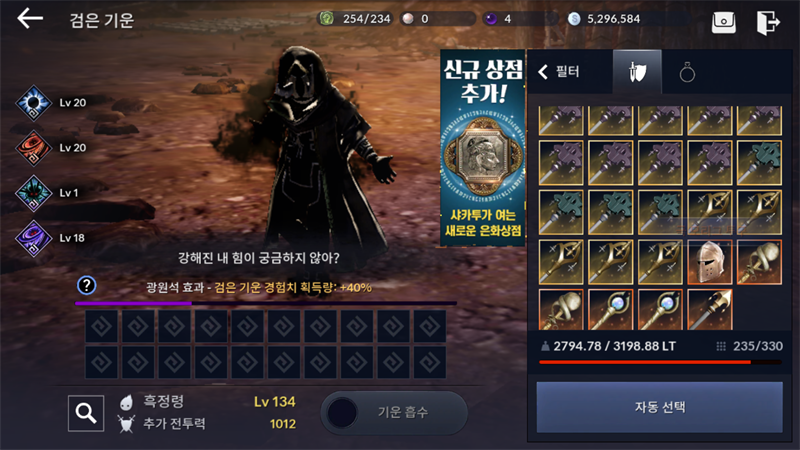
Task: Open the inventory bag icon
Action: point(723,22)
